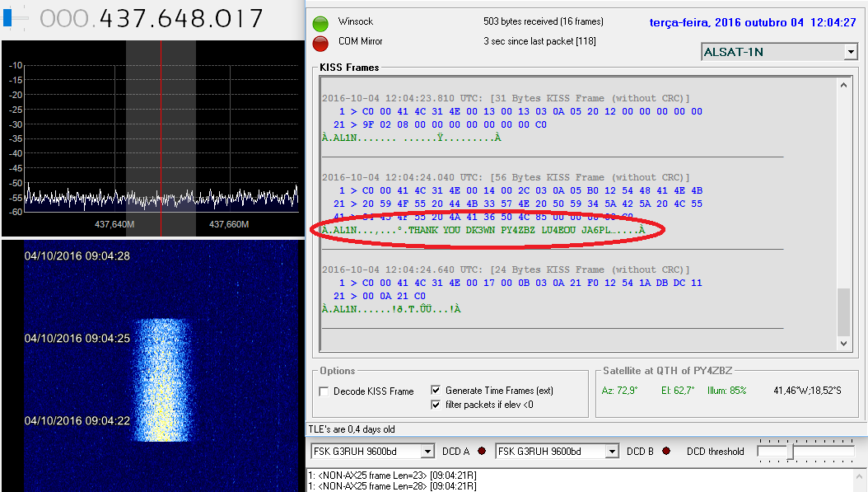Open the ALSAT-1N satellite dropdown
The height and width of the screenshot is (492, 868).
850,52
